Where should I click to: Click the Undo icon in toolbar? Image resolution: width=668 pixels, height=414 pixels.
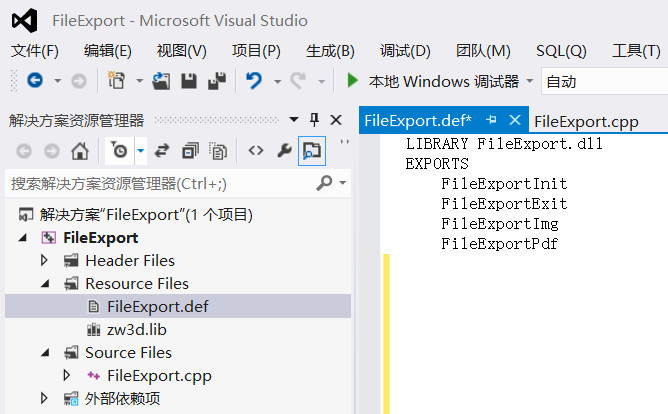[254, 81]
